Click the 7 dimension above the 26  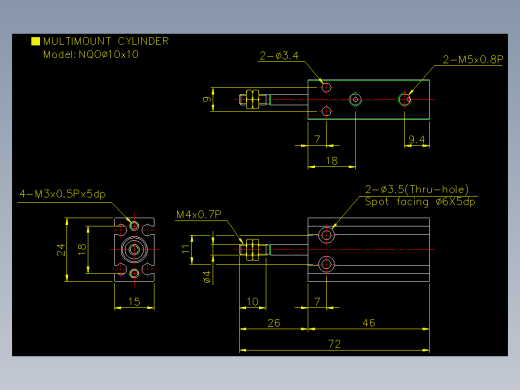click(317, 302)
